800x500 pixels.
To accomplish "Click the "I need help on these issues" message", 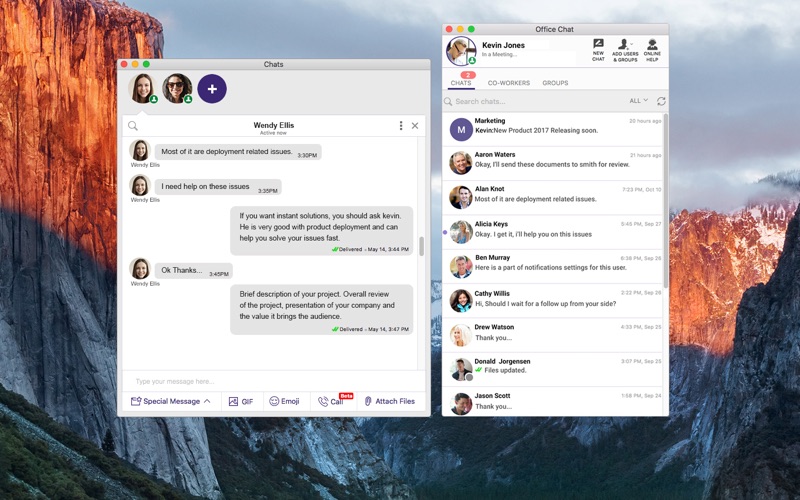I will pyautogui.click(x=218, y=187).
